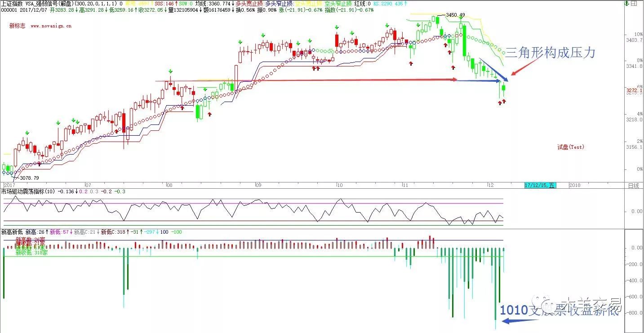
Task: Click the turnover amount 额16176459
Action: click(x=217, y=9)
